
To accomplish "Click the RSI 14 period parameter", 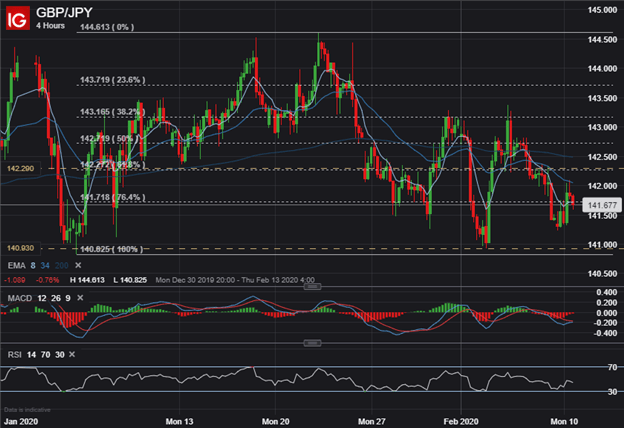I will pos(31,355).
